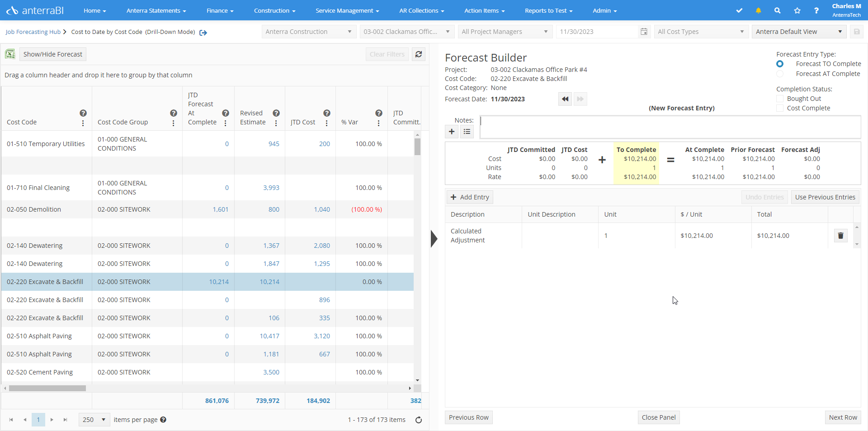The height and width of the screenshot is (431, 868).
Task: Open Cost Code column menu dots
Action: click(83, 123)
